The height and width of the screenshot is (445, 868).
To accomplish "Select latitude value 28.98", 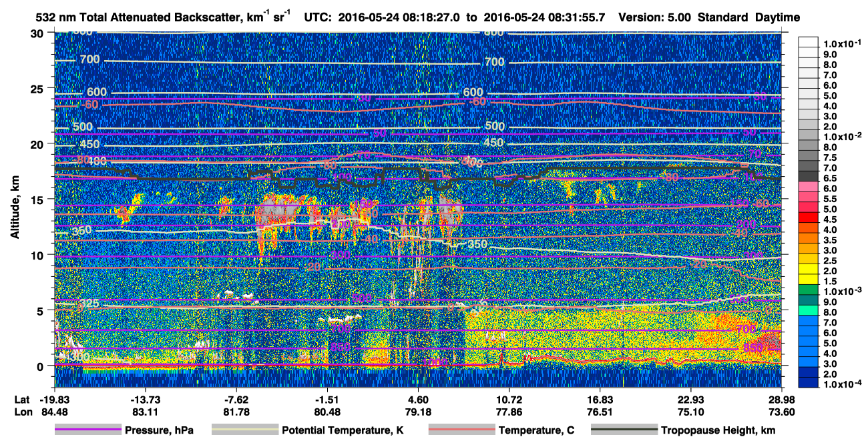I will (x=782, y=399).
